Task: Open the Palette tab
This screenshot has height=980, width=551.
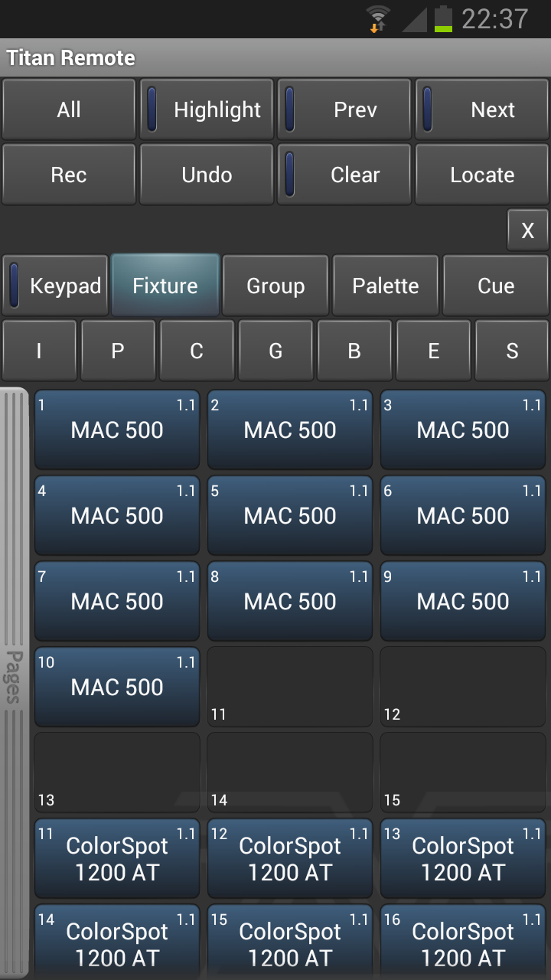Action: pos(386,285)
